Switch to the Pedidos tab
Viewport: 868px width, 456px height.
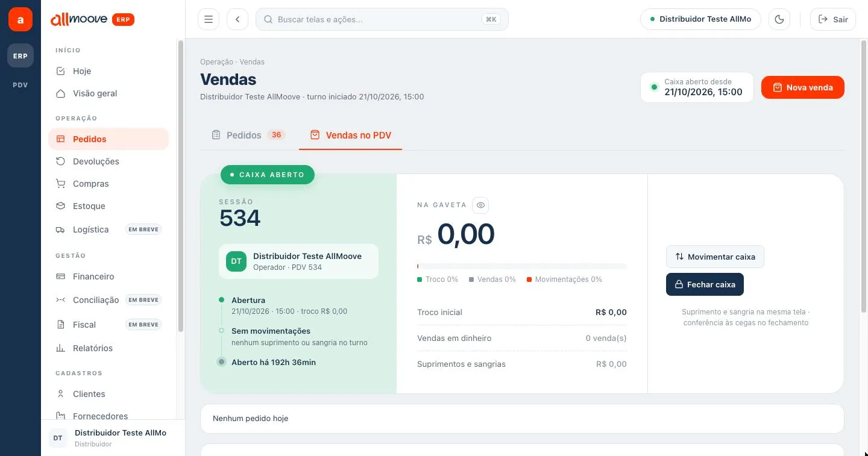[248, 135]
